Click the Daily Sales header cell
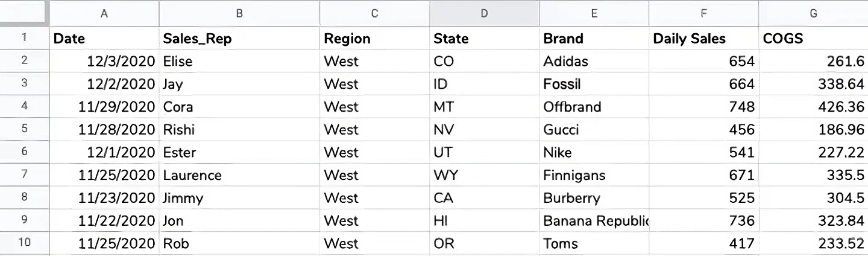 (703, 38)
